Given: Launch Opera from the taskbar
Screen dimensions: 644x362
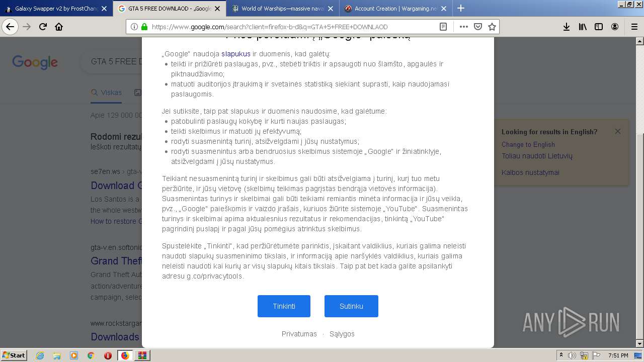Looking at the screenshot, I should [108, 355].
